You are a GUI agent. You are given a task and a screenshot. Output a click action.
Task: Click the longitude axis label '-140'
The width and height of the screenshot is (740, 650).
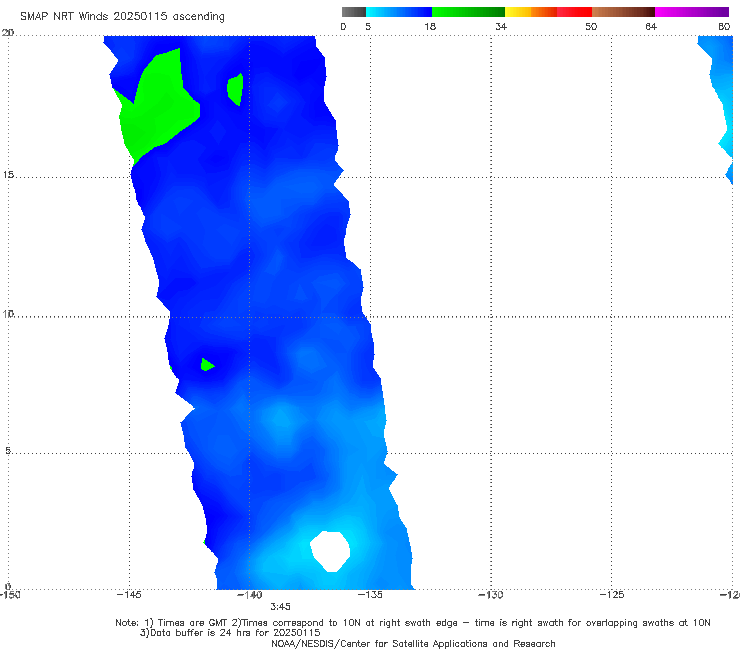tap(250, 595)
